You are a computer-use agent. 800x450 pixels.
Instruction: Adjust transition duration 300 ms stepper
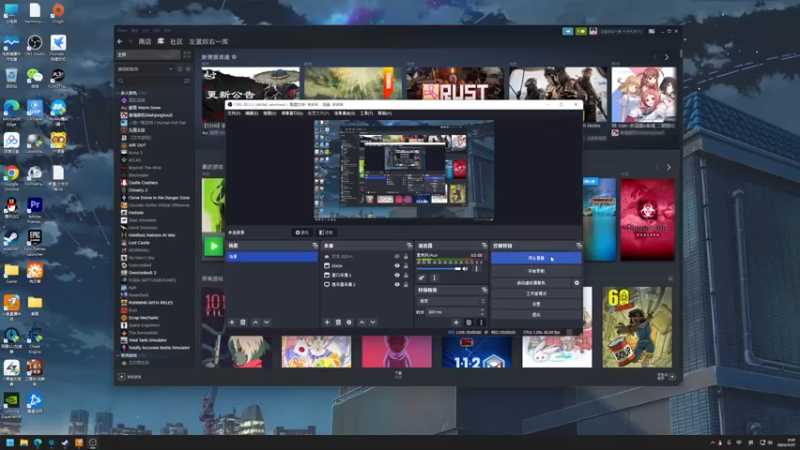482,312
